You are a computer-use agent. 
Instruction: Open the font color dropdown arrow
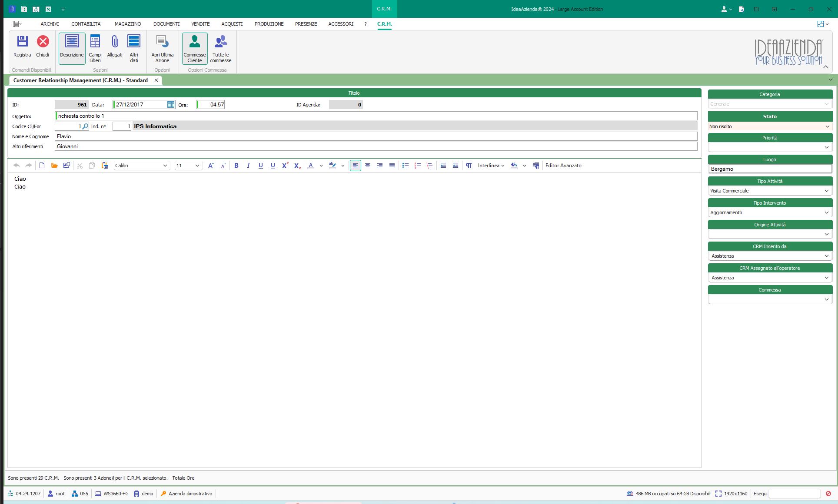click(321, 166)
